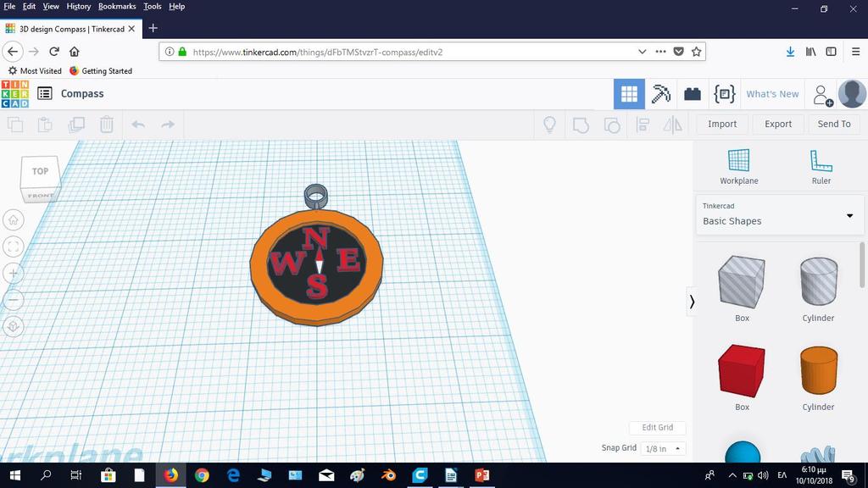This screenshot has width=868, height=488.
Task: Open Firefox hamburger menu
Action: [x=855, y=52]
